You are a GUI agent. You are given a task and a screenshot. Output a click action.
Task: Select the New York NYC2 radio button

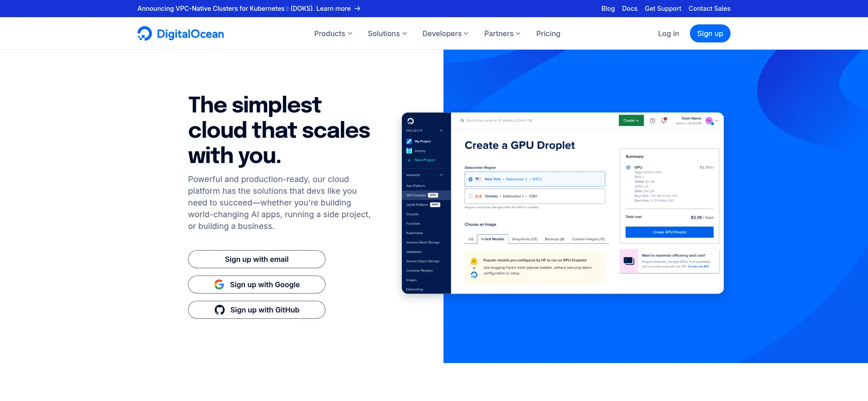coord(471,179)
